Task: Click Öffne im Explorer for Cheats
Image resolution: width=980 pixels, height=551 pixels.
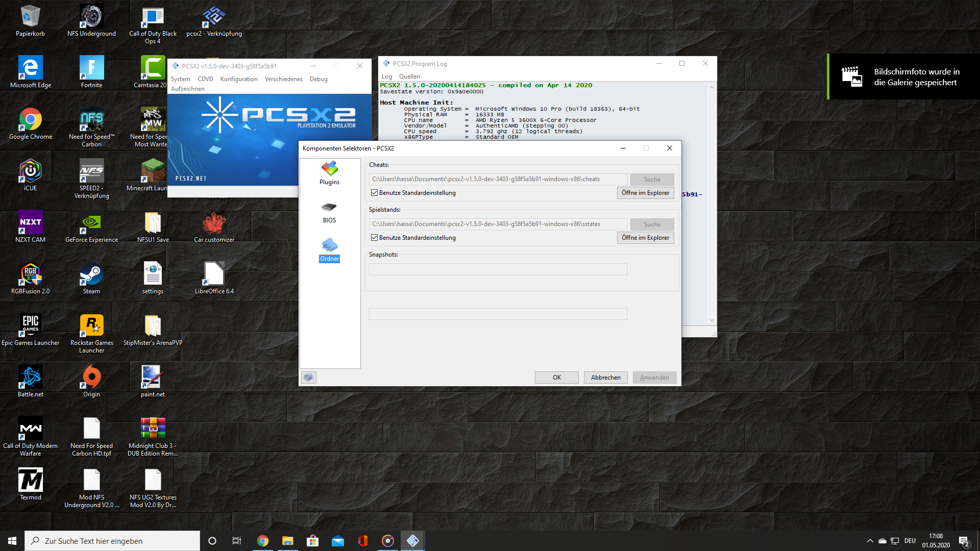Action: pyautogui.click(x=645, y=193)
